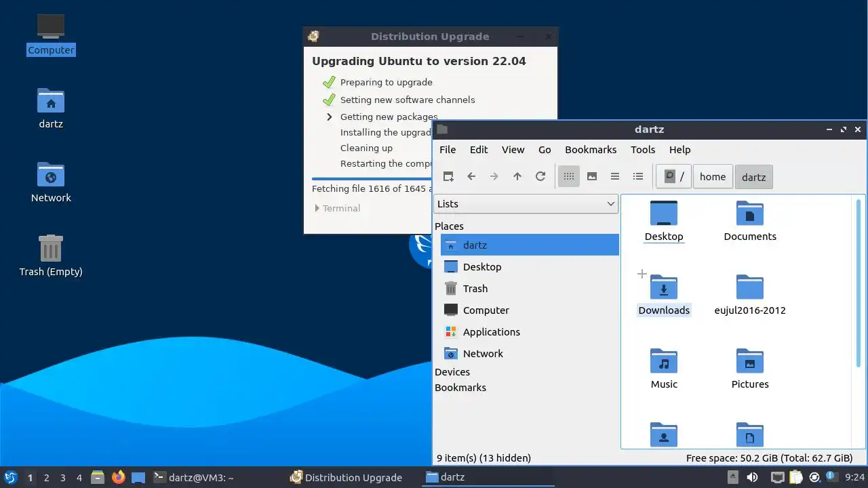Screen dimensions: 868x488
Task: Launch Firefox from the panel
Action: pos(118,477)
